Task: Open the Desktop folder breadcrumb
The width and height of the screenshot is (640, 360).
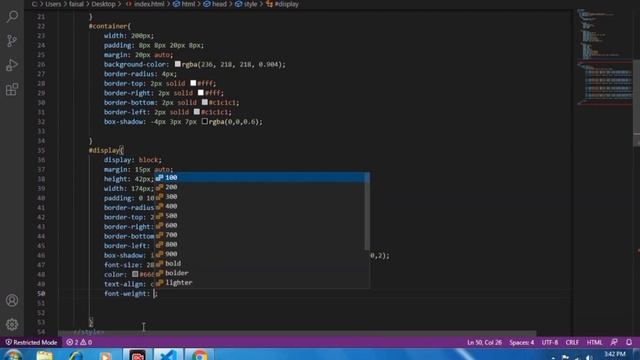Action: click(103, 4)
